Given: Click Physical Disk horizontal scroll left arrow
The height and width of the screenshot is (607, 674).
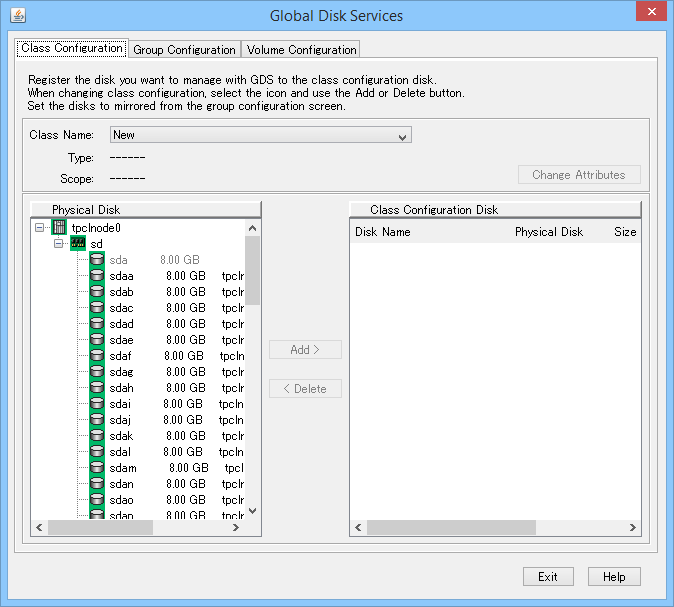Looking at the screenshot, I should (x=40, y=527).
